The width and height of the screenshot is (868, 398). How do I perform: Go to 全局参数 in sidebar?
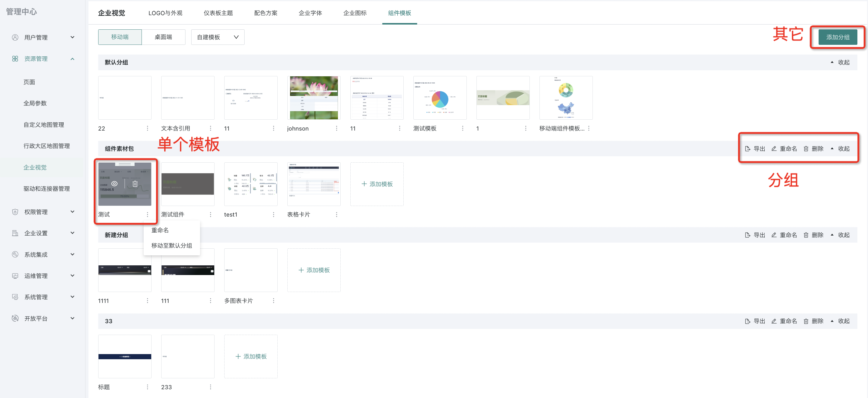pyautogui.click(x=35, y=103)
